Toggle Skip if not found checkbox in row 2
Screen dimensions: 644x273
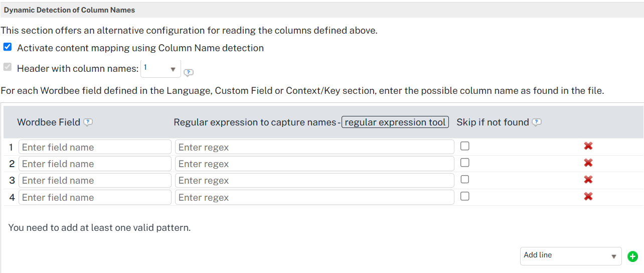coord(465,163)
